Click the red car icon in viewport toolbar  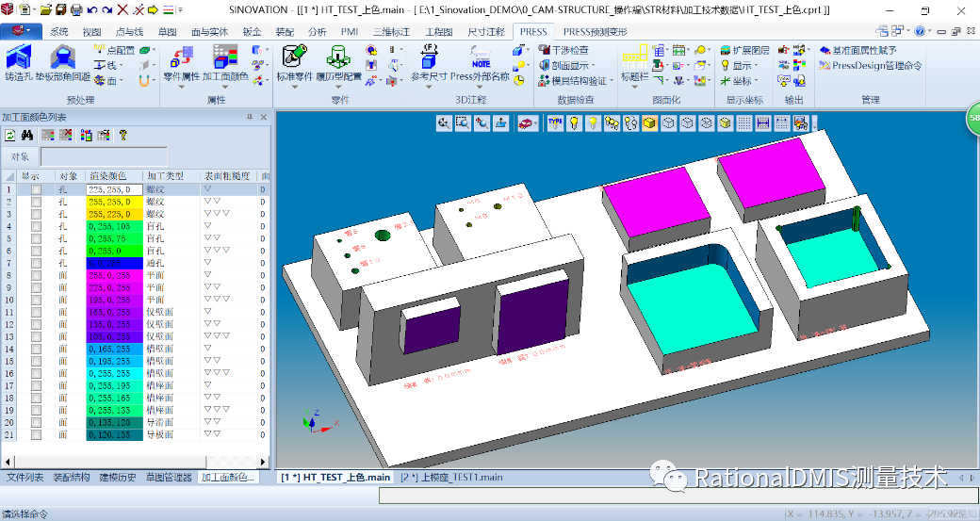pyautogui.click(x=526, y=123)
